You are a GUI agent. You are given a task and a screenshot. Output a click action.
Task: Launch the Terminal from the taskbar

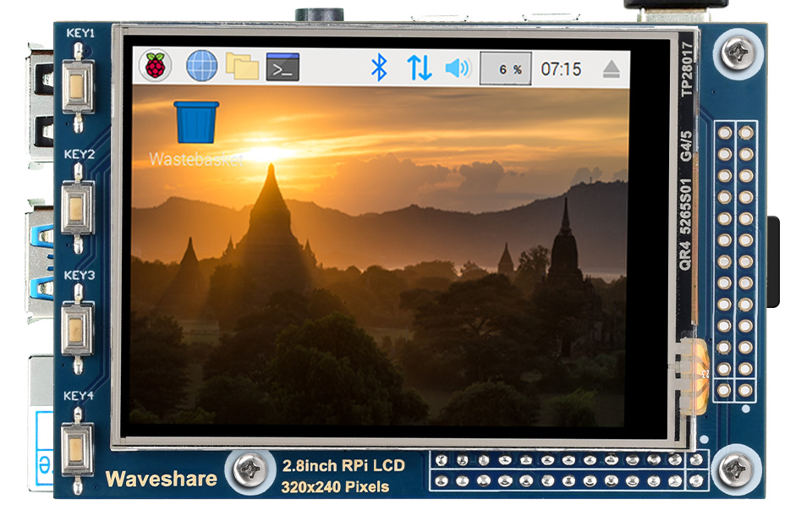[x=283, y=67]
